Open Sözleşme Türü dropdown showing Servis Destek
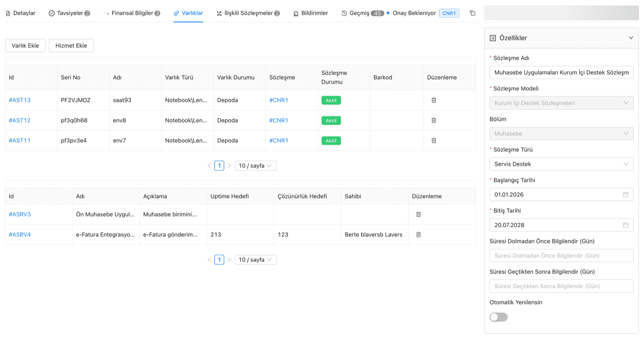 point(561,164)
